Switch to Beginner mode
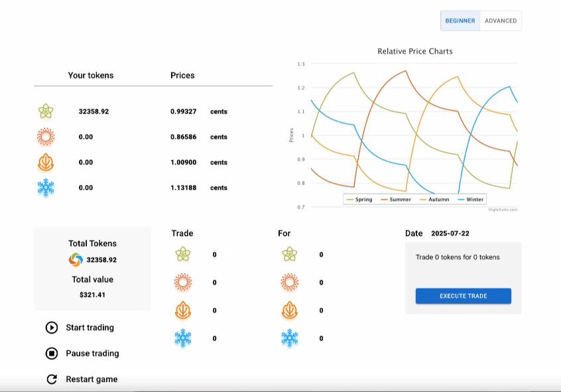 tap(460, 21)
